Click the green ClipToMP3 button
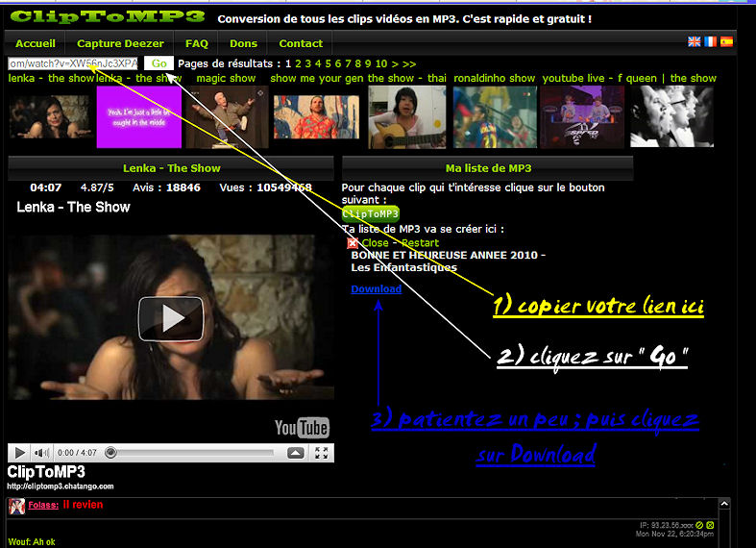The width and height of the screenshot is (756, 548). pos(371,213)
